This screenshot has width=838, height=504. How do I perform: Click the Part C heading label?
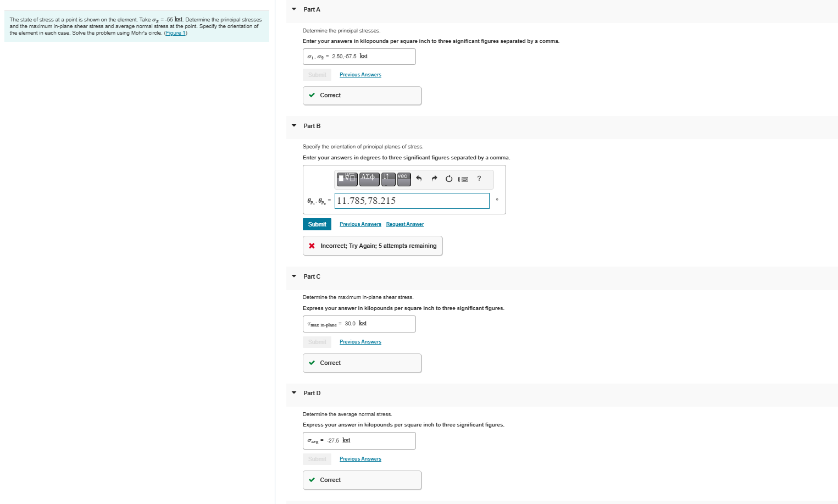pos(312,276)
